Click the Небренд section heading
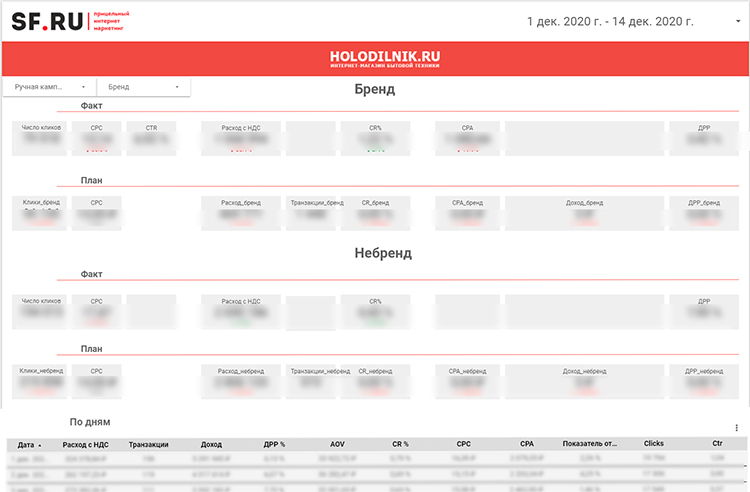750x492 pixels. pyautogui.click(x=383, y=253)
